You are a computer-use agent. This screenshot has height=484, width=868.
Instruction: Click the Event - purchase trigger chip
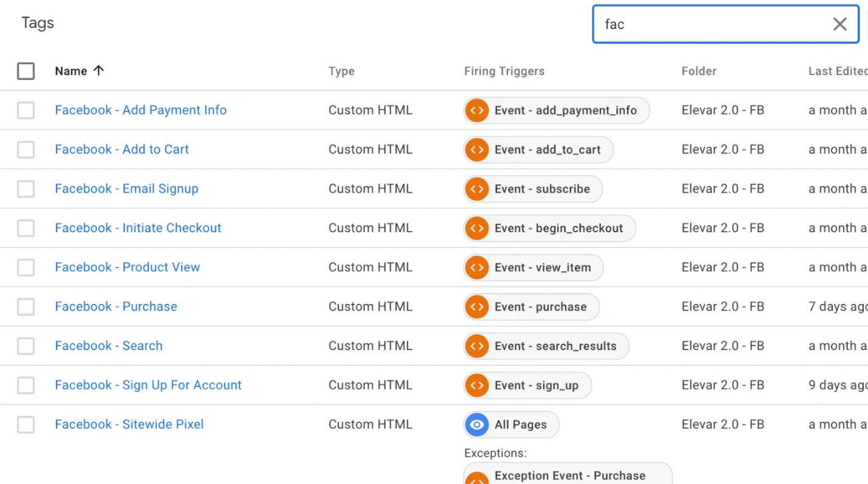point(540,307)
